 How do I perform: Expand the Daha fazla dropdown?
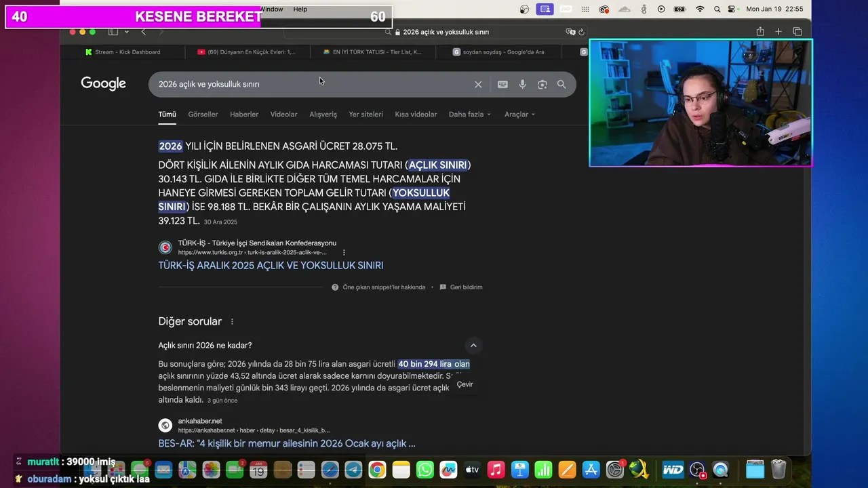click(x=470, y=115)
